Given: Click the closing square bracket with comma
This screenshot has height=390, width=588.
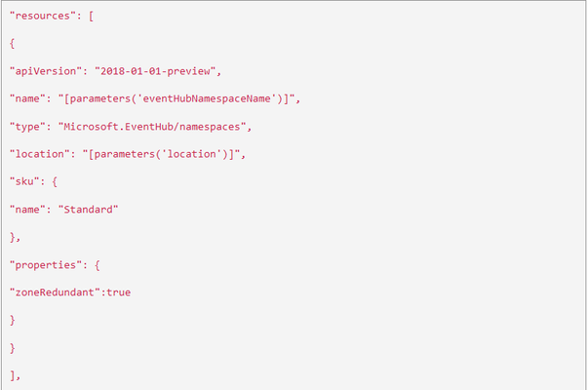Looking at the screenshot, I should click(15, 375).
